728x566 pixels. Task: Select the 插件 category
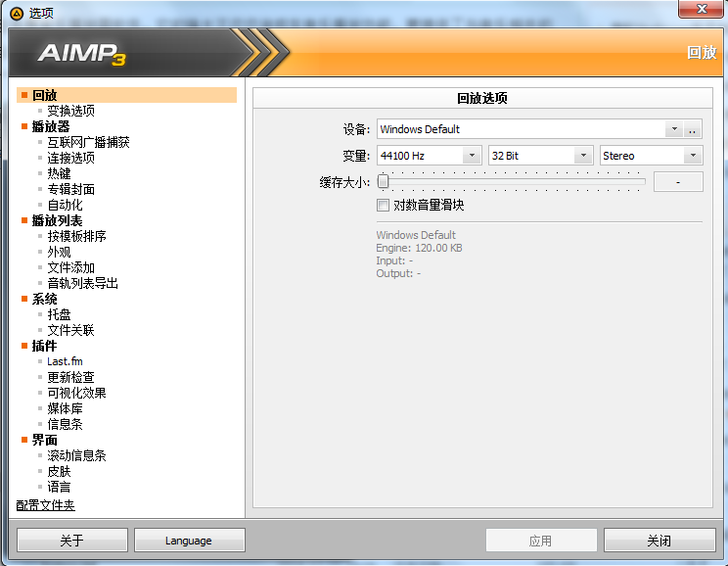45,346
